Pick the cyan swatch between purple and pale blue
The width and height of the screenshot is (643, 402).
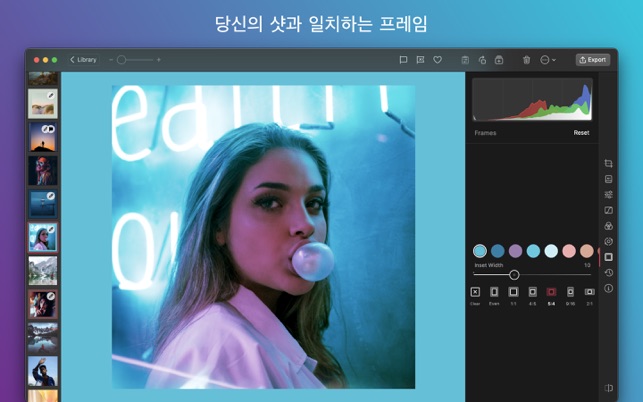[x=533, y=251]
